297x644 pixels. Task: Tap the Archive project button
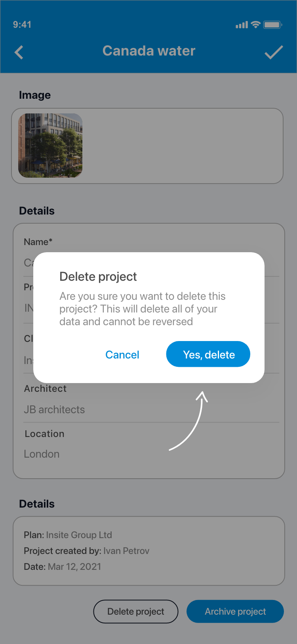click(235, 611)
